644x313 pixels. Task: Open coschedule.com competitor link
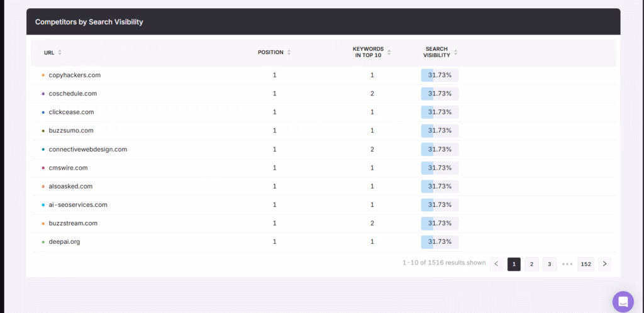pos(72,94)
